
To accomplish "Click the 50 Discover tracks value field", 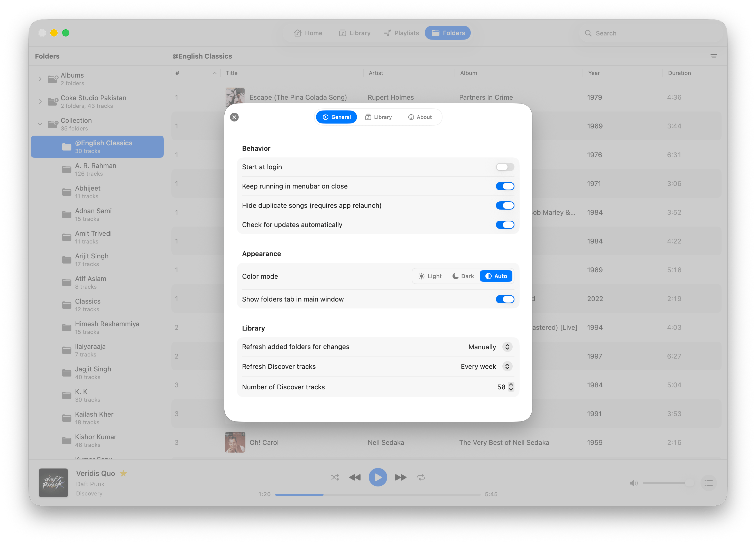I will click(x=501, y=387).
